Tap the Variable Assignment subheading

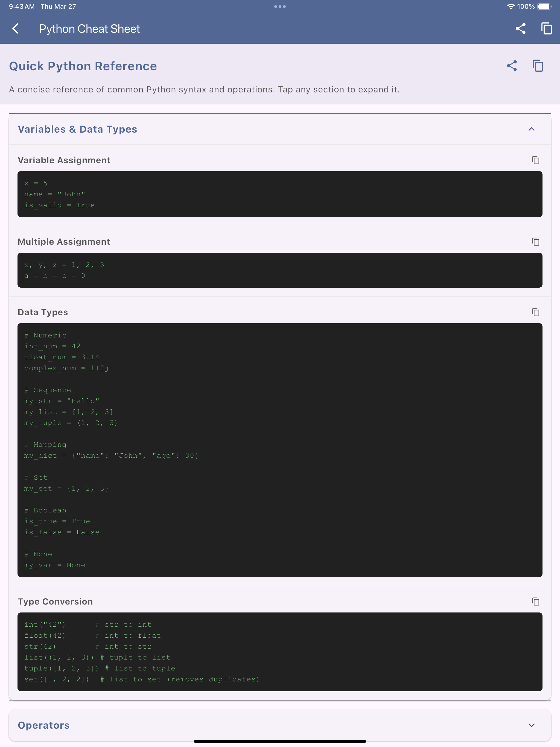pyautogui.click(x=64, y=160)
